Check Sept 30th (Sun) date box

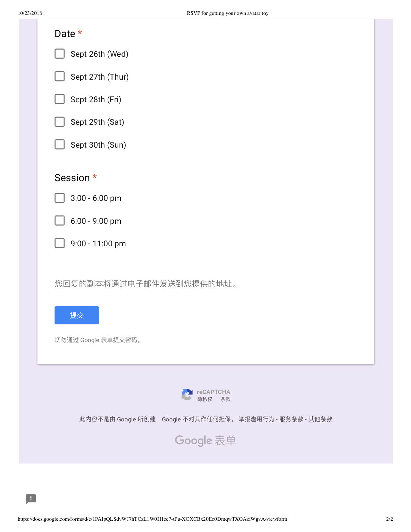tap(60, 144)
